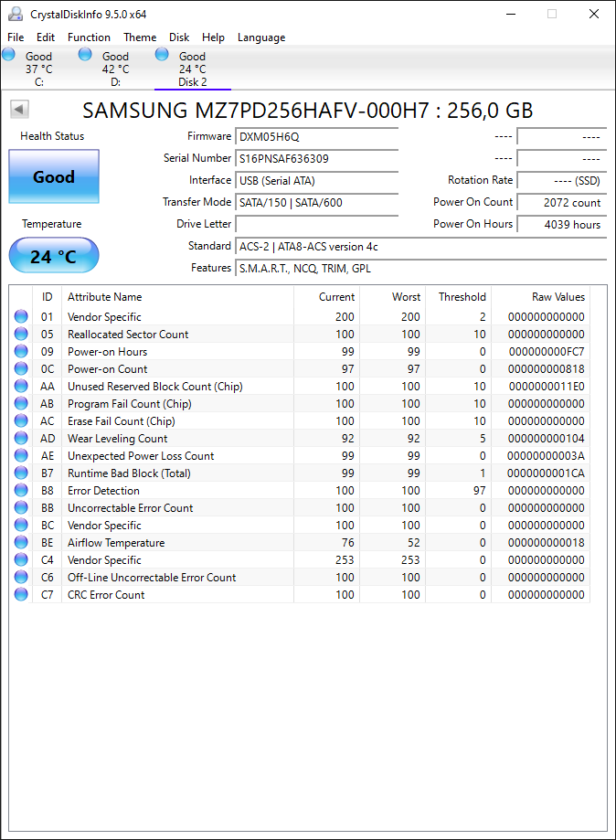
Task: Click status orb for Reallocated Sector Count
Action: pos(21,334)
